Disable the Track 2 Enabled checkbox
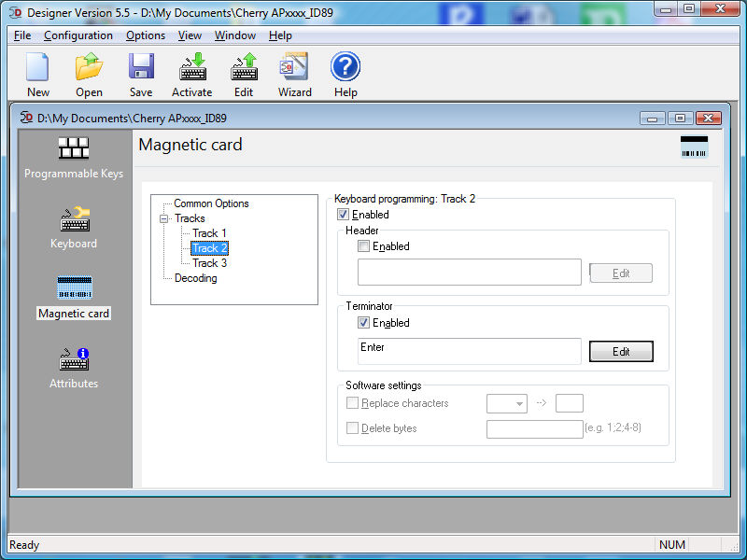 [344, 215]
